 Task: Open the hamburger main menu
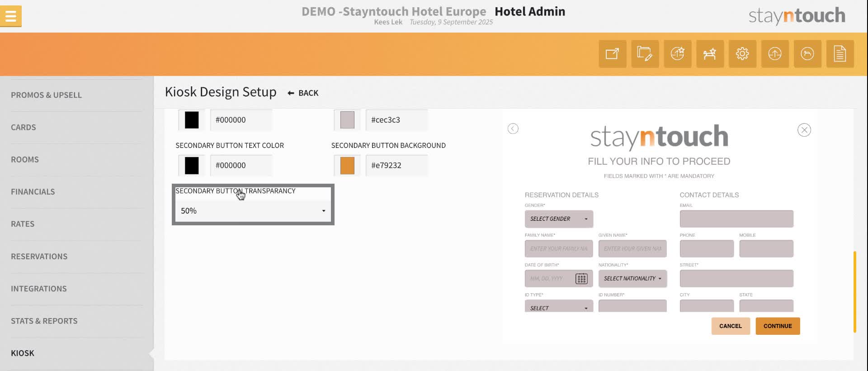(11, 16)
